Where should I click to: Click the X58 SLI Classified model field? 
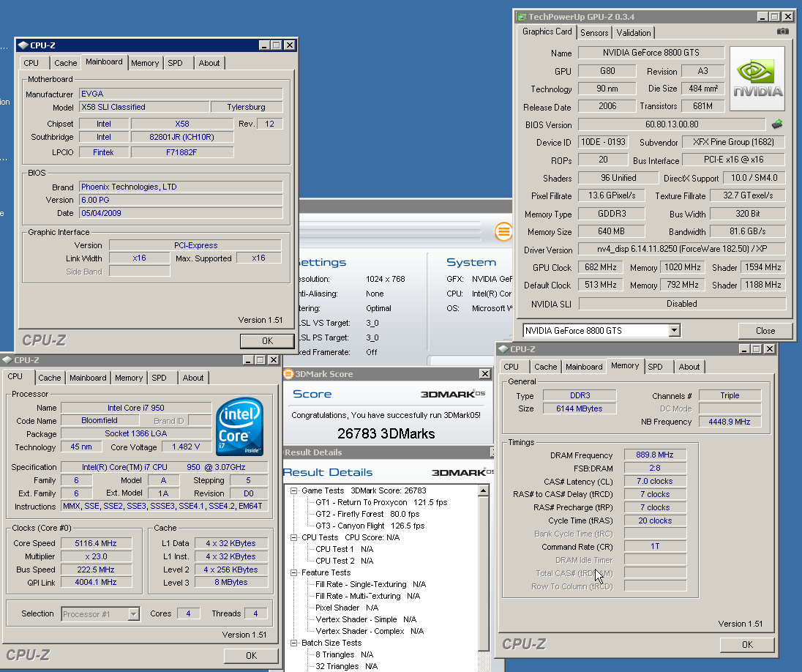pyautogui.click(x=144, y=107)
